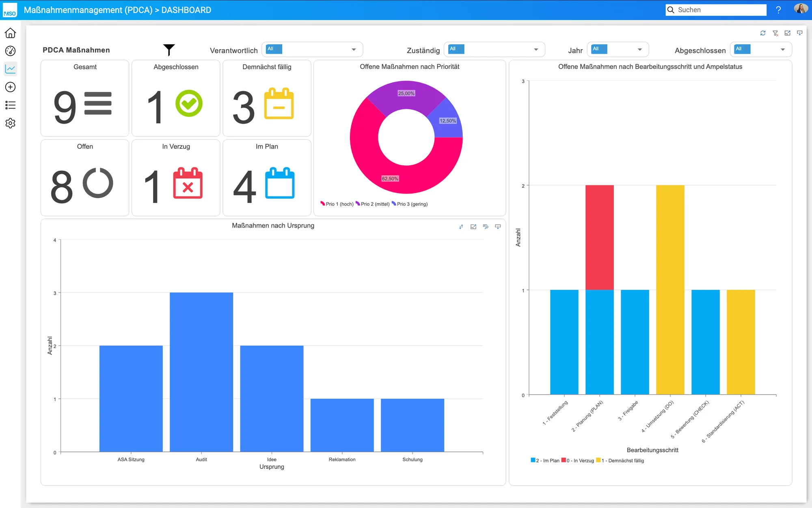Select the Schulung bar
812x508 pixels.
[412, 425]
